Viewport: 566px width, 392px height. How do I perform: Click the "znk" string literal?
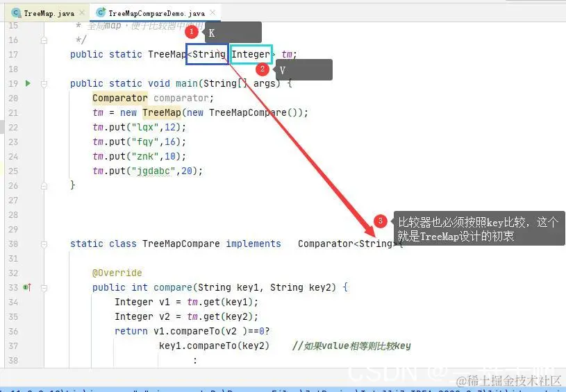145,156
